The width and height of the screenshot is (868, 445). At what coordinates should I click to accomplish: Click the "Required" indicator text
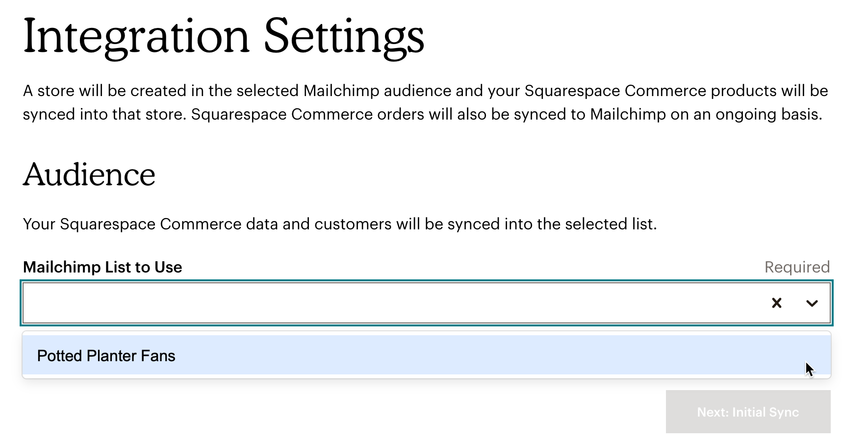point(797,267)
